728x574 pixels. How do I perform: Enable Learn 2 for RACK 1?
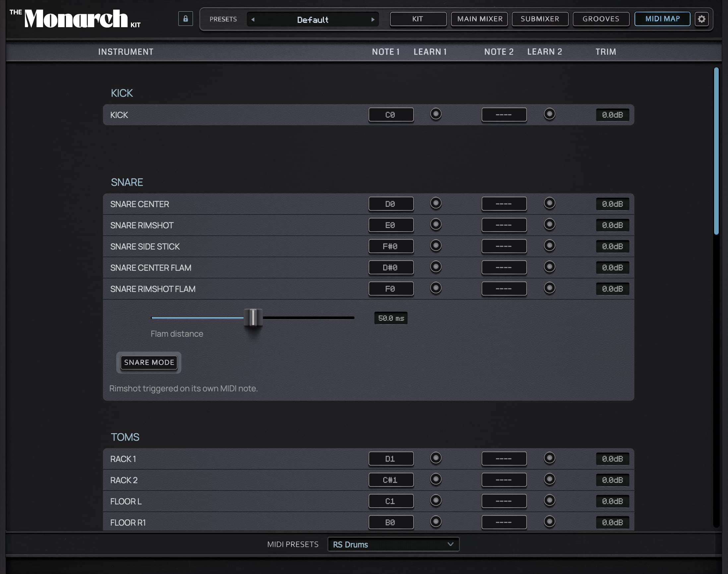coord(549,458)
